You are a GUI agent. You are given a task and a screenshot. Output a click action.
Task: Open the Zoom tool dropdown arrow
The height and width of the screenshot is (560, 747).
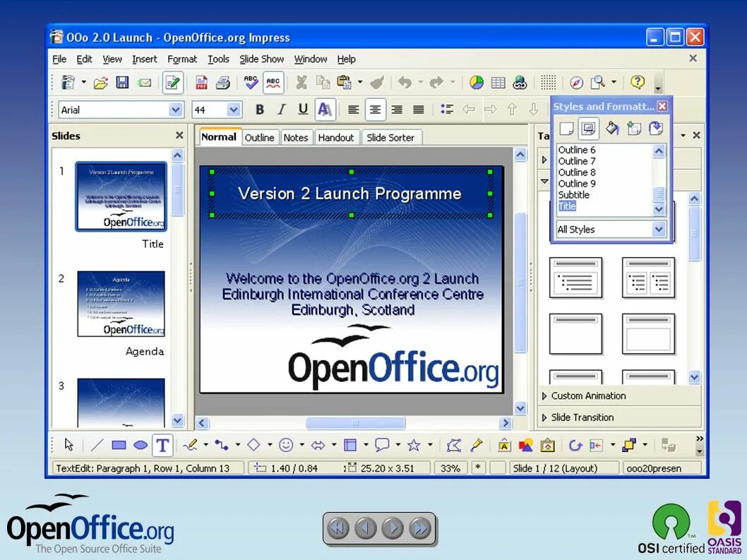click(x=614, y=83)
